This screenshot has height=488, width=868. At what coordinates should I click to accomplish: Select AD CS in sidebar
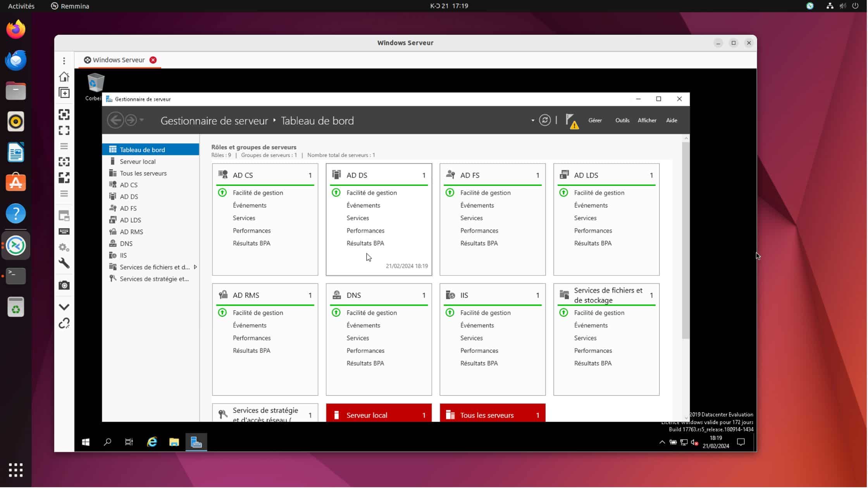pos(151,185)
